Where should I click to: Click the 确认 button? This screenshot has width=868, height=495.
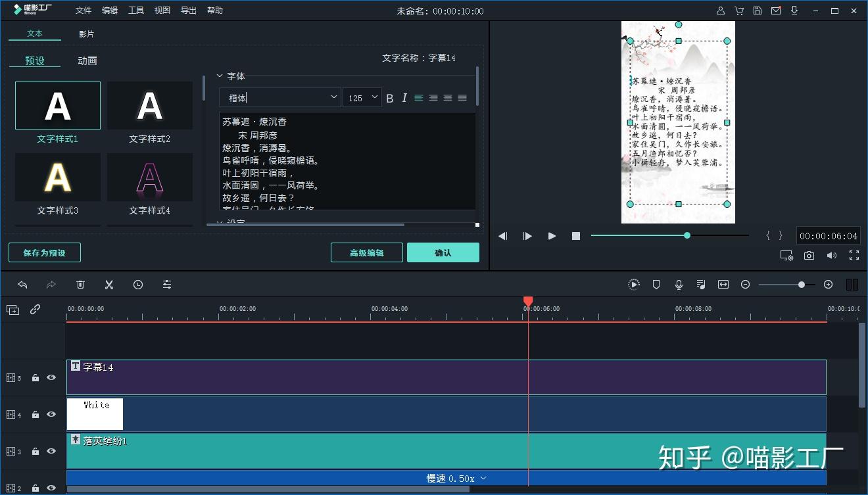tap(443, 253)
